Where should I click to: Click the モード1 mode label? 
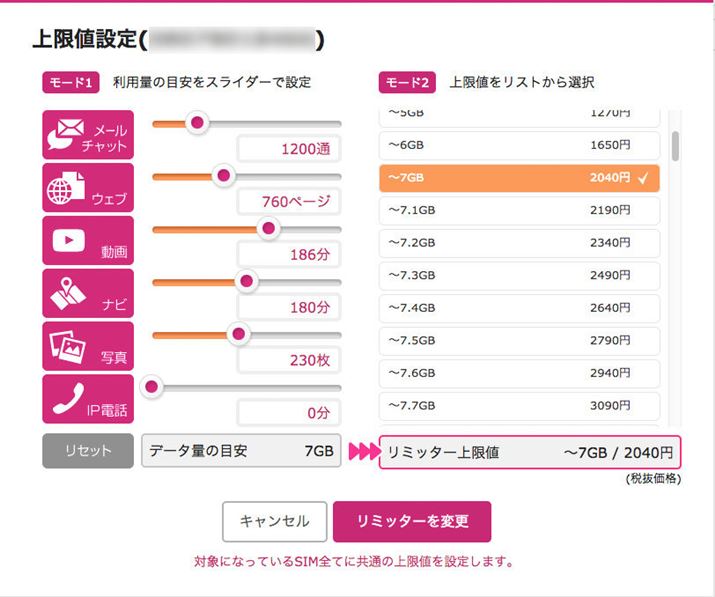71,82
